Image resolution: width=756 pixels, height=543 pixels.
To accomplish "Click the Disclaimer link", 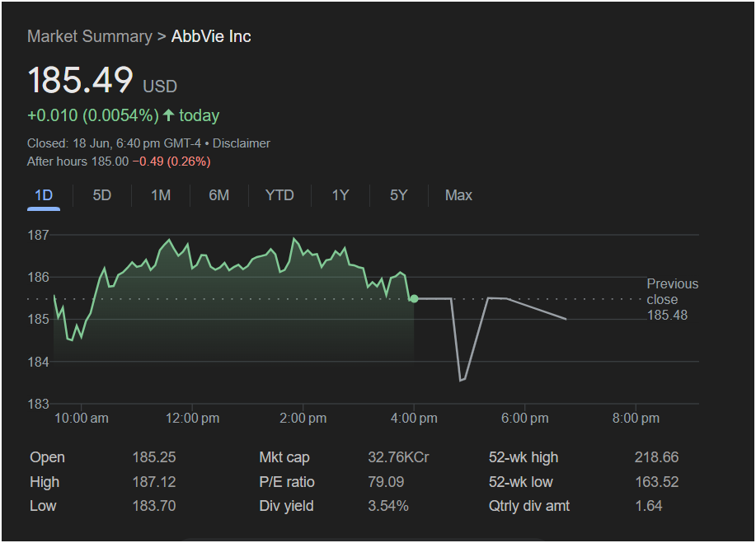I will click(242, 143).
